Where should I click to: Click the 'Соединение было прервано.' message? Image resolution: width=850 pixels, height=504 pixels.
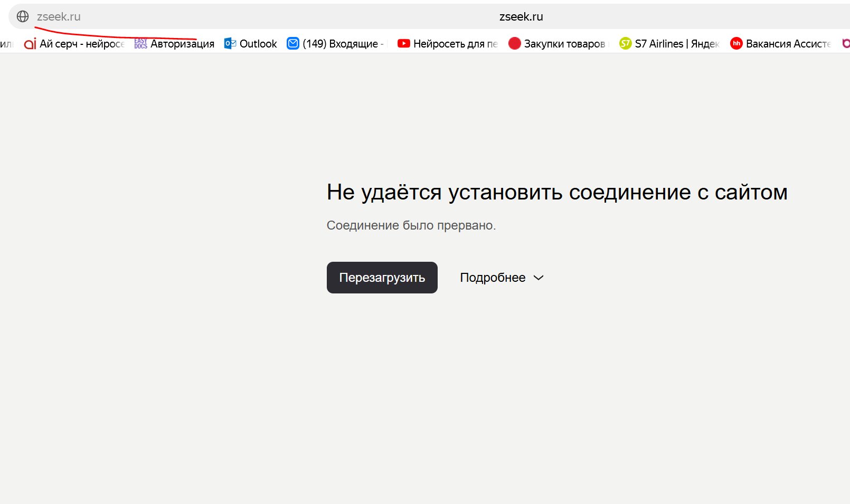411,225
